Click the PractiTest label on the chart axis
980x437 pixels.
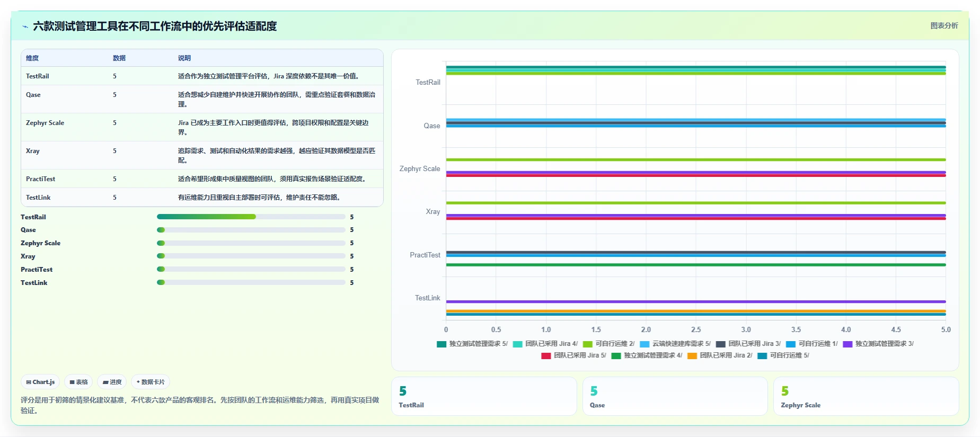(x=425, y=255)
